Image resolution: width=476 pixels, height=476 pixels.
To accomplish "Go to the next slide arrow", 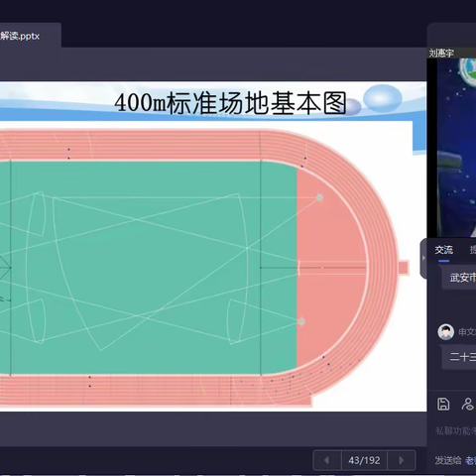I will coord(402,460).
